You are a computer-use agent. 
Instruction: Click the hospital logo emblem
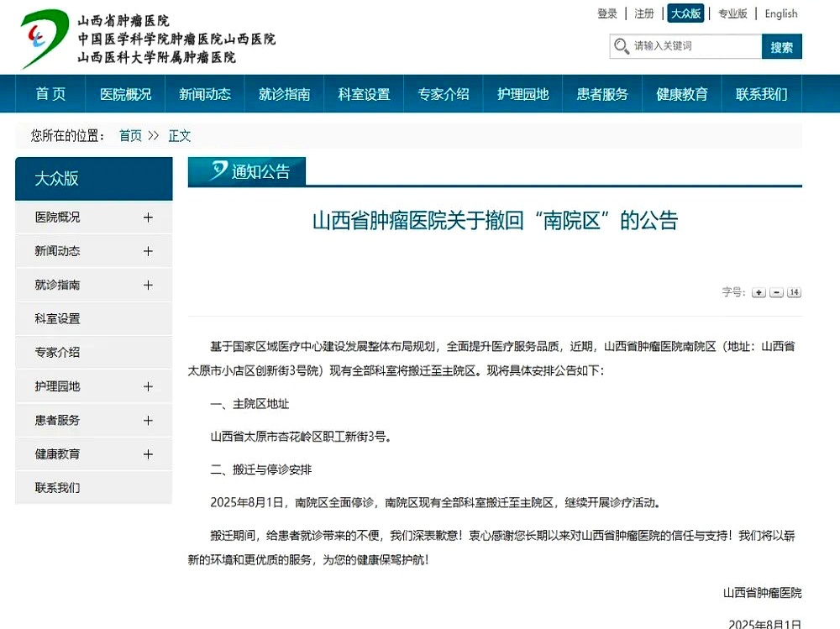(44, 39)
